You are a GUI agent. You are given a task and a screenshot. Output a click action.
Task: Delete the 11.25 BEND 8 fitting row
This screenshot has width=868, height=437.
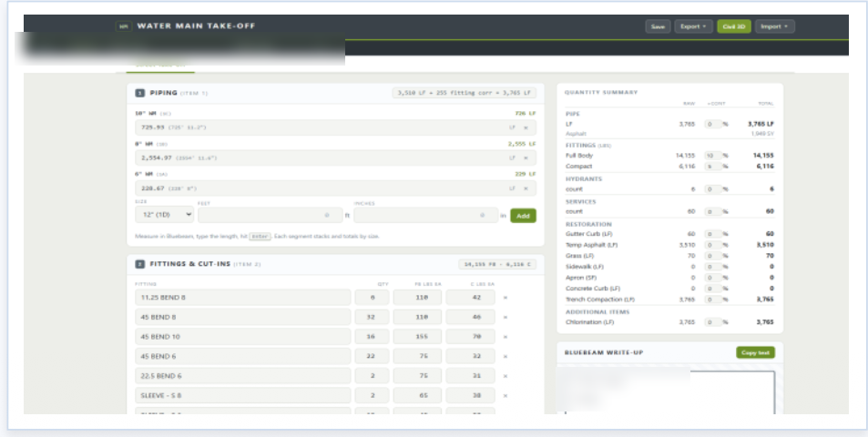(x=505, y=298)
